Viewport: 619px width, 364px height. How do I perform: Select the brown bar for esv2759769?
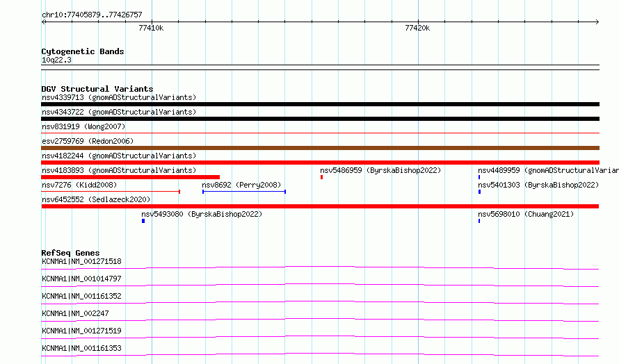point(320,148)
